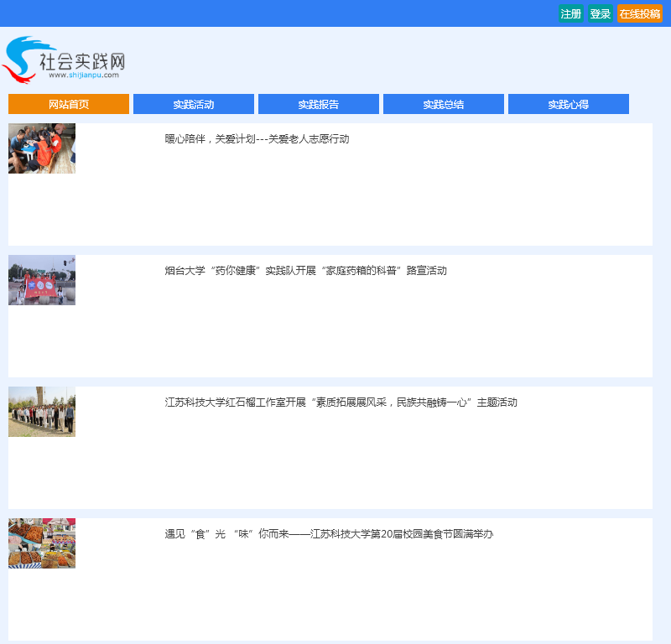Click thumbnail of elderly care volunteer article
Image resolution: width=671 pixels, height=644 pixels.
(x=42, y=148)
